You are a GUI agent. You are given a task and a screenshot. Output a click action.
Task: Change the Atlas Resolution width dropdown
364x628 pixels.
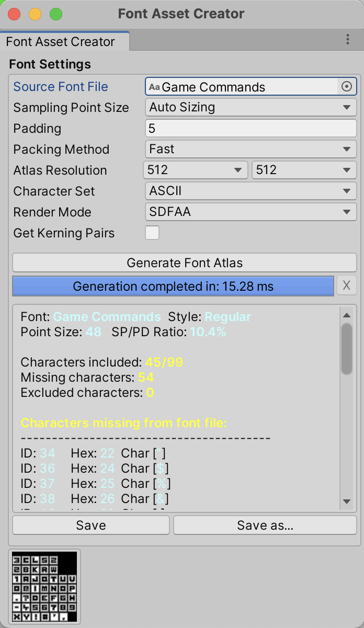(196, 170)
